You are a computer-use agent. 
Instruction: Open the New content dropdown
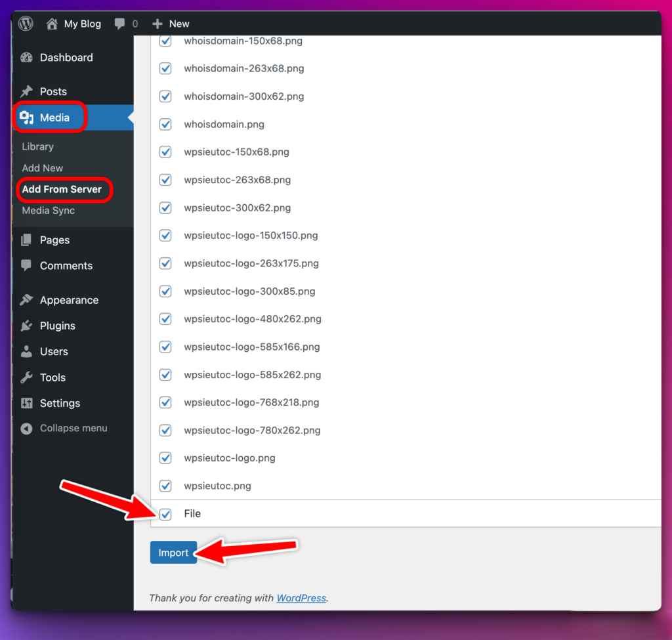tap(169, 24)
